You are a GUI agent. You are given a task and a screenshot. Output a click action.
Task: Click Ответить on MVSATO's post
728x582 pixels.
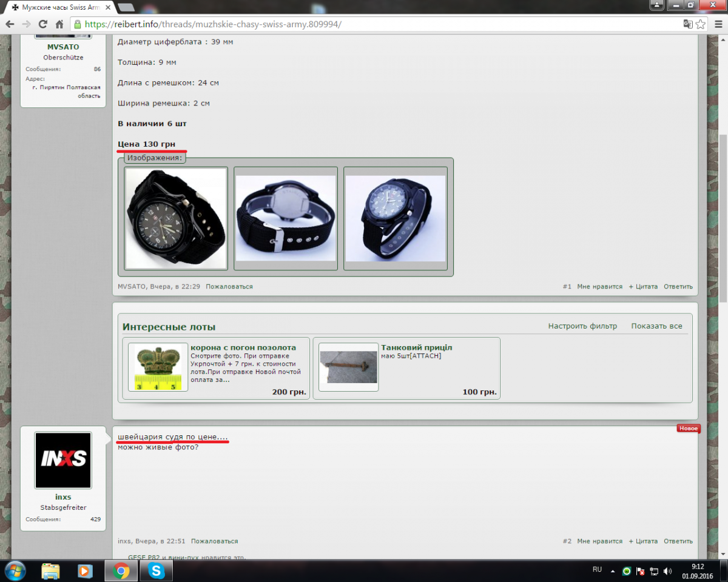tap(678, 287)
